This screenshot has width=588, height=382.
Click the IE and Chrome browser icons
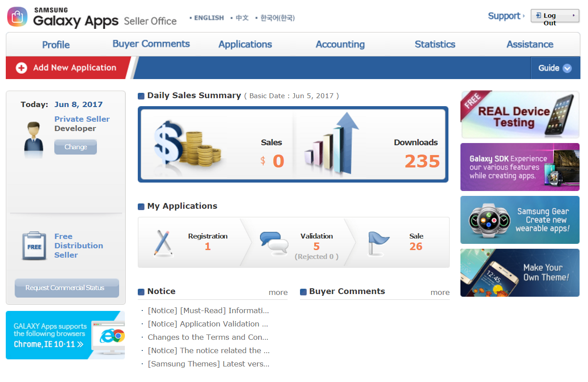[112, 335]
